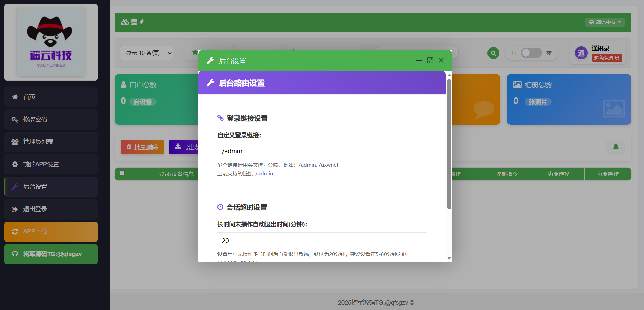The height and width of the screenshot is (310, 644).
Task: Close the 后台设置 dialog
Action: tap(441, 60)
